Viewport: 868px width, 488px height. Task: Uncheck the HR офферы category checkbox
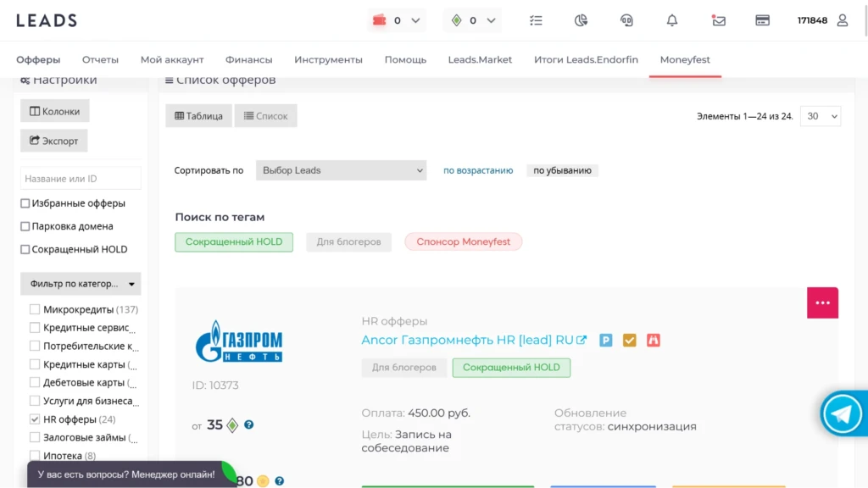[x=35, y=419]
